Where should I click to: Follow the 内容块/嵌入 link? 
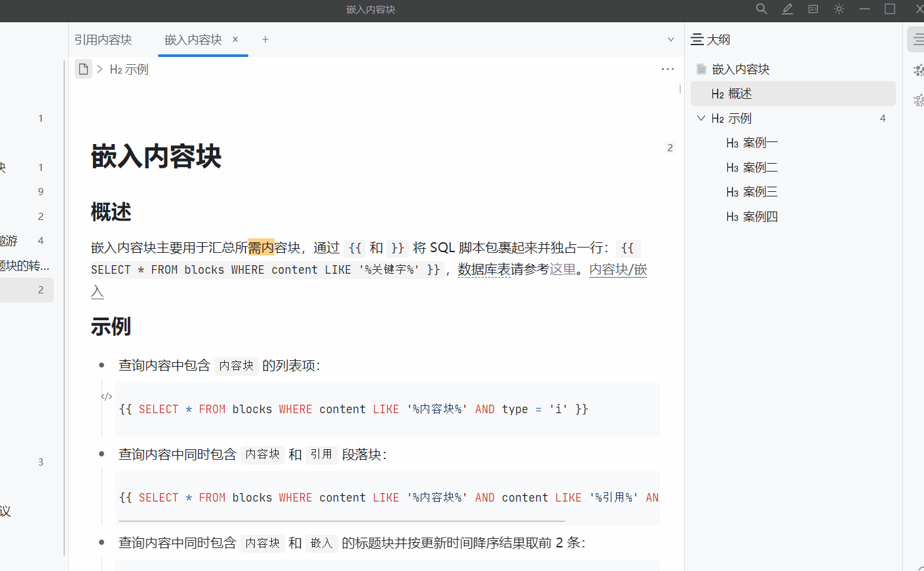coord(617,269)
